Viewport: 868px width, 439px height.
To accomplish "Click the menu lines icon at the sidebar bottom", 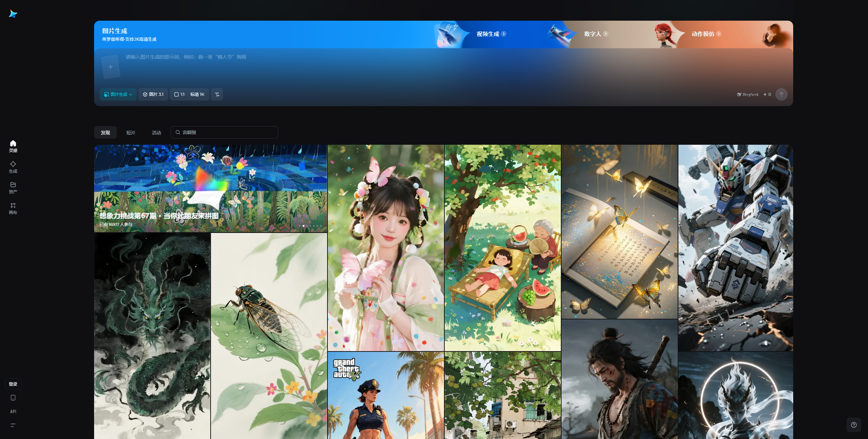I will coord(13,425).
